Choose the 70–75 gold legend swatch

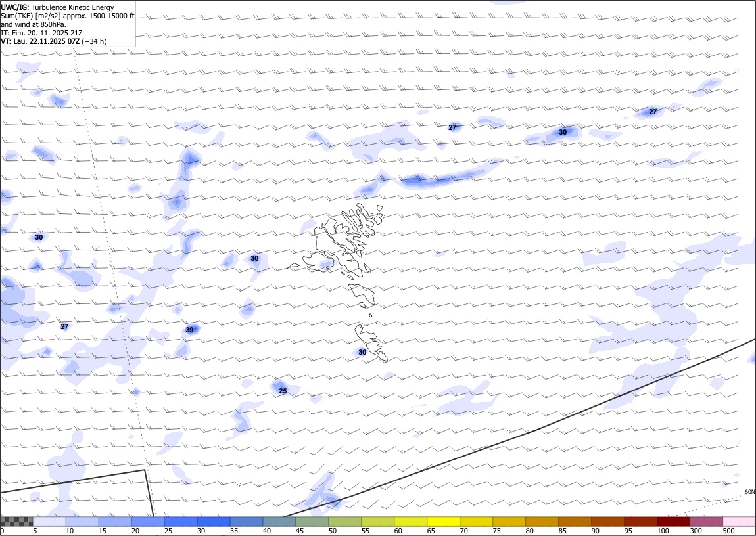(477, 522)
